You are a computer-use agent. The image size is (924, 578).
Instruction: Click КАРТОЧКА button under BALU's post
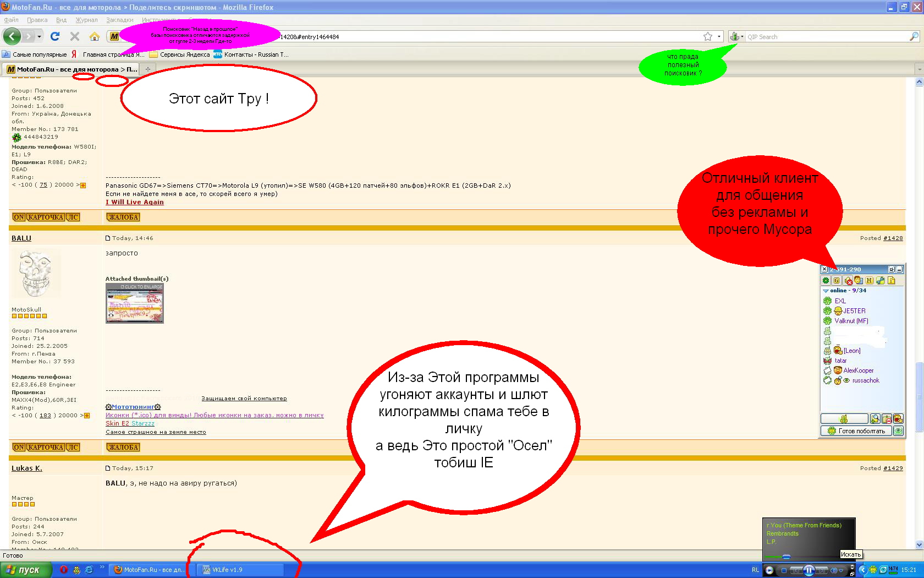[46, 448]
